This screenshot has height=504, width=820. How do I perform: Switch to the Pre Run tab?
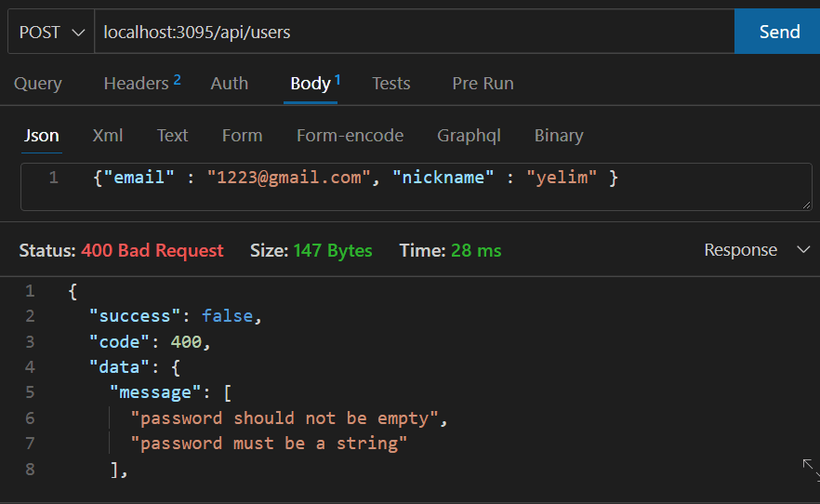coord(483,83)
